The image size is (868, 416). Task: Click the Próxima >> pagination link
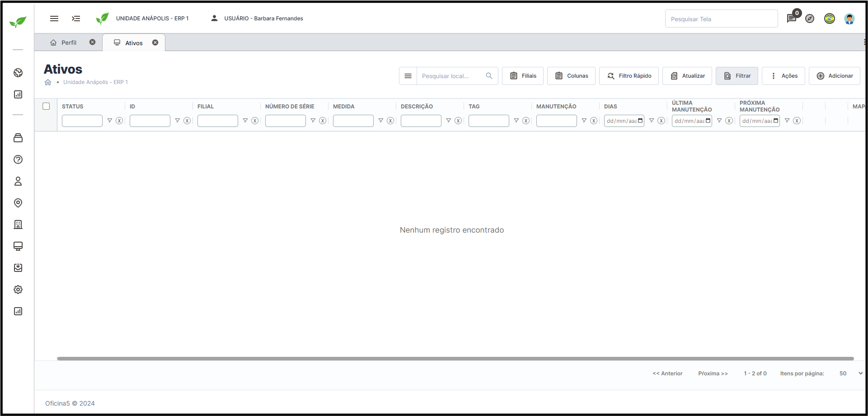713,374
